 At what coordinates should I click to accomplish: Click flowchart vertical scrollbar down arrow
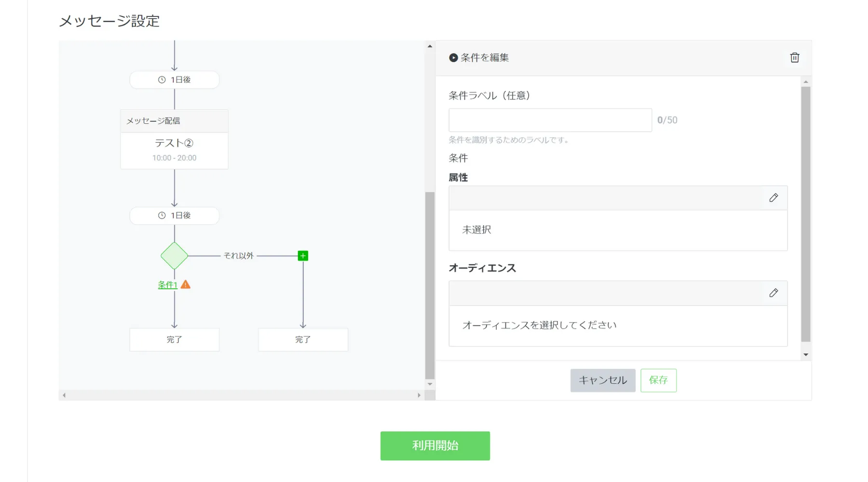tap(430, 384)
